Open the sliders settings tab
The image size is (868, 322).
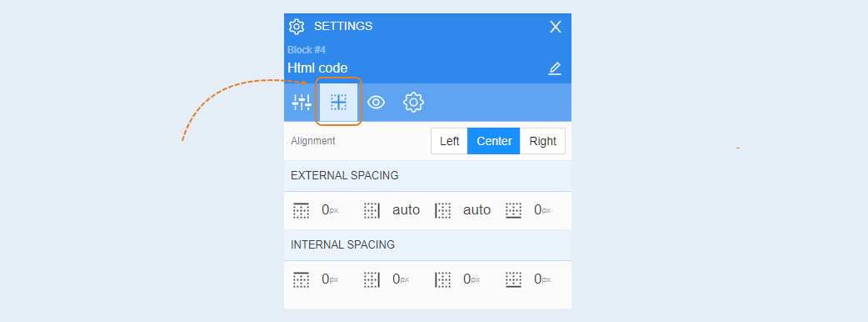[x=302, y=102]
